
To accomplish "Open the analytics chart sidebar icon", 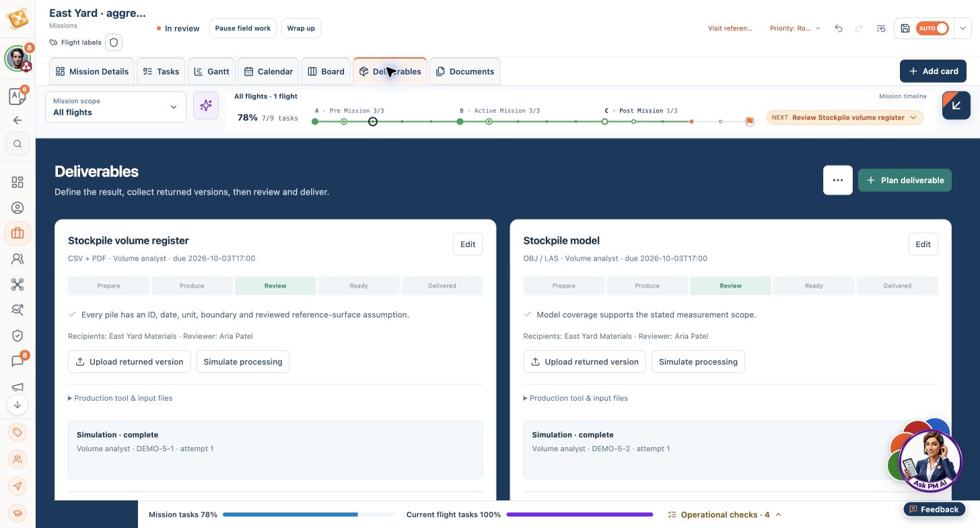I will tap(17, 310).
